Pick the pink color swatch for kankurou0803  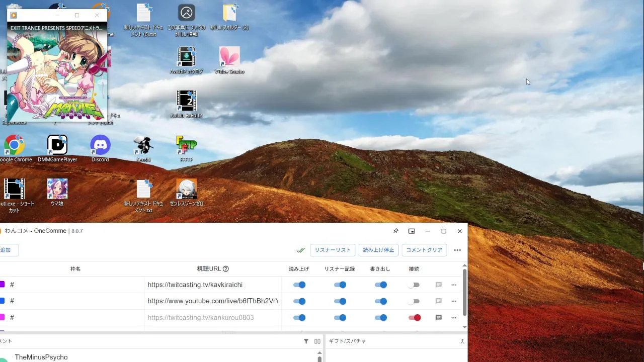pyautogui.click(x=2, y=317)
